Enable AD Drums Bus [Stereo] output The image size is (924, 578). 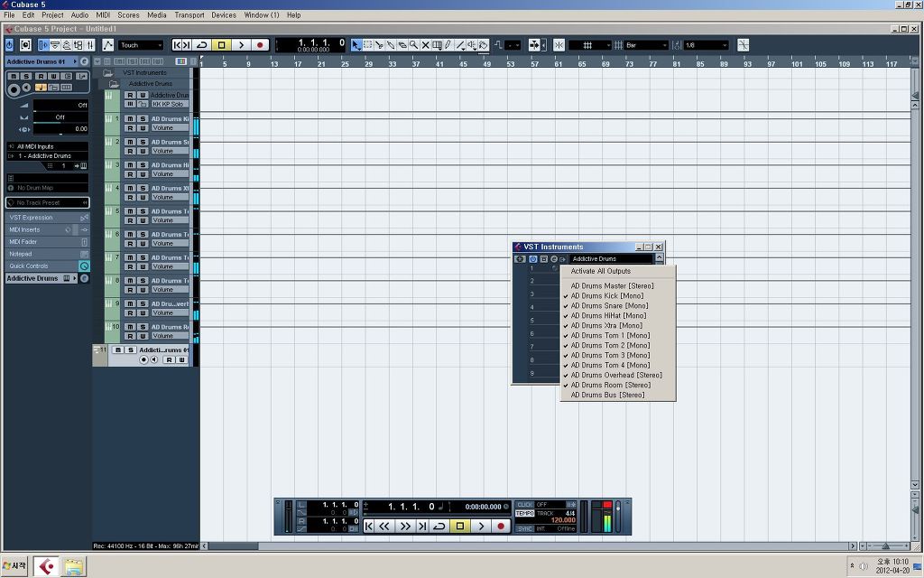(x=607, y=396)
